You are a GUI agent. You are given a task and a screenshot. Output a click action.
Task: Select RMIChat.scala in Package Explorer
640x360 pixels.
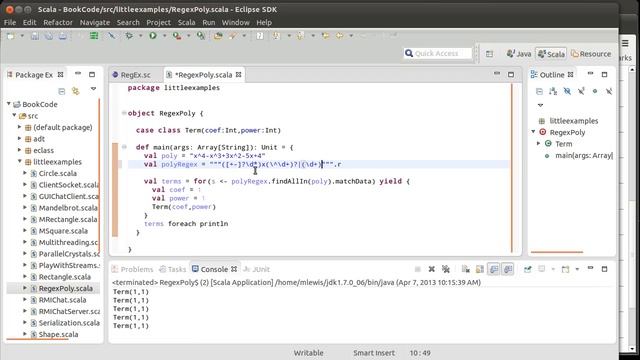coord(62,300)
